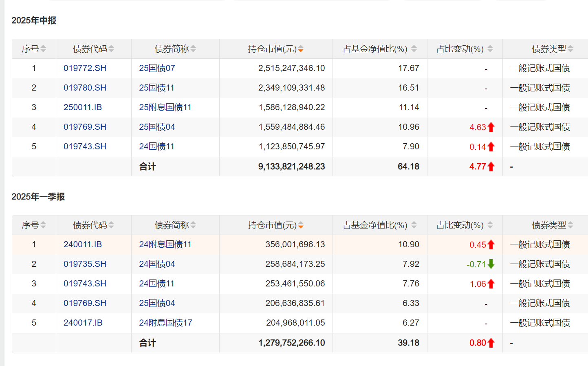Image resolution: width=588 pixels, height=366 pixels.
Task: Select the 25国债11 bond name link
Action: coord(156,88)
